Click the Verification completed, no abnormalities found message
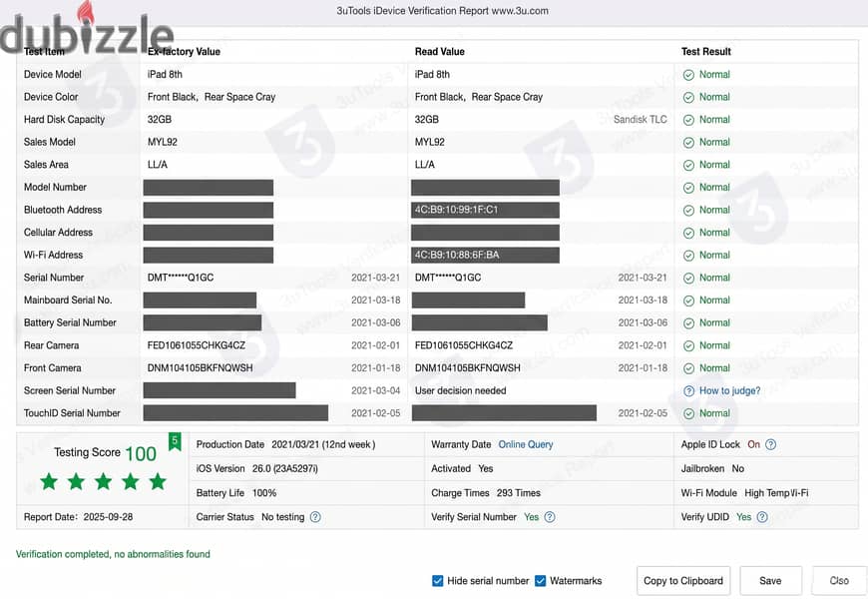 (x=113, y=554)
